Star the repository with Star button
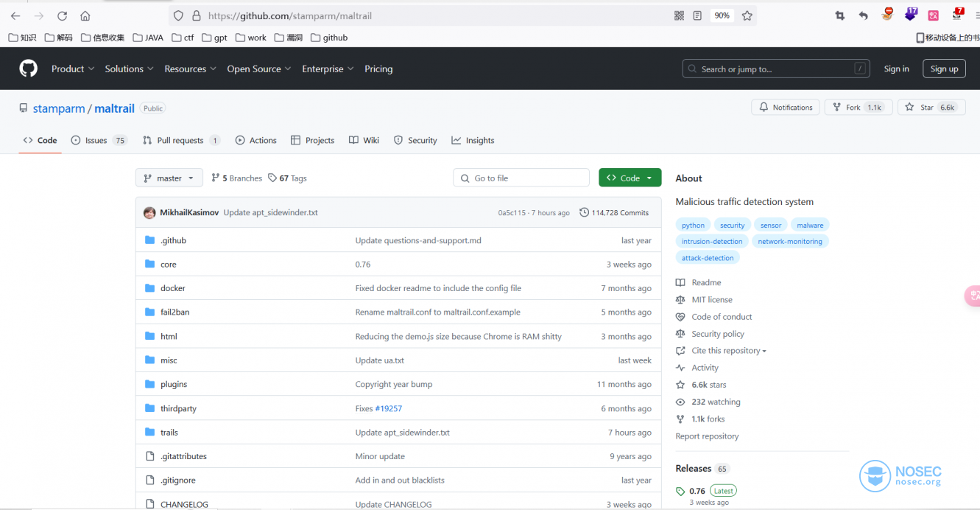The image size is (980, 510). coord(931,107)
